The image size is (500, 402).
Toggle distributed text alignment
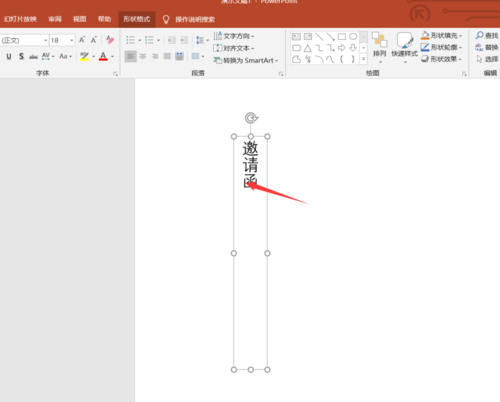tap(179, 56)
